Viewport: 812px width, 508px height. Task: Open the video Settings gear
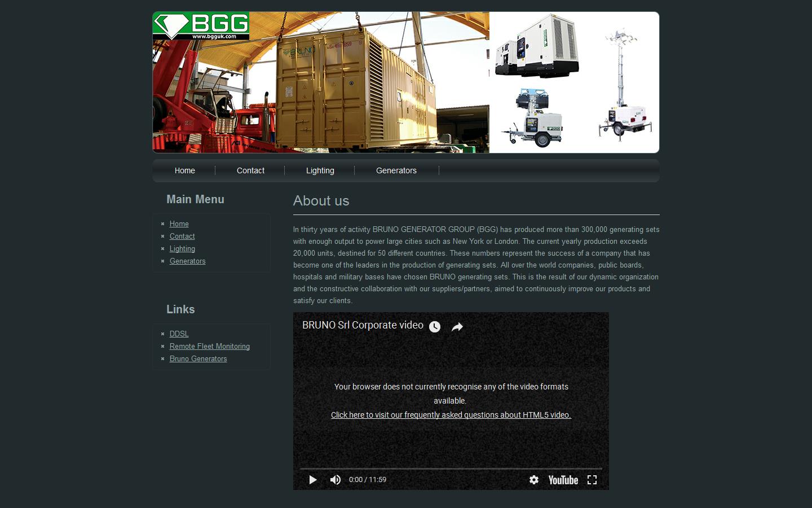533,480
